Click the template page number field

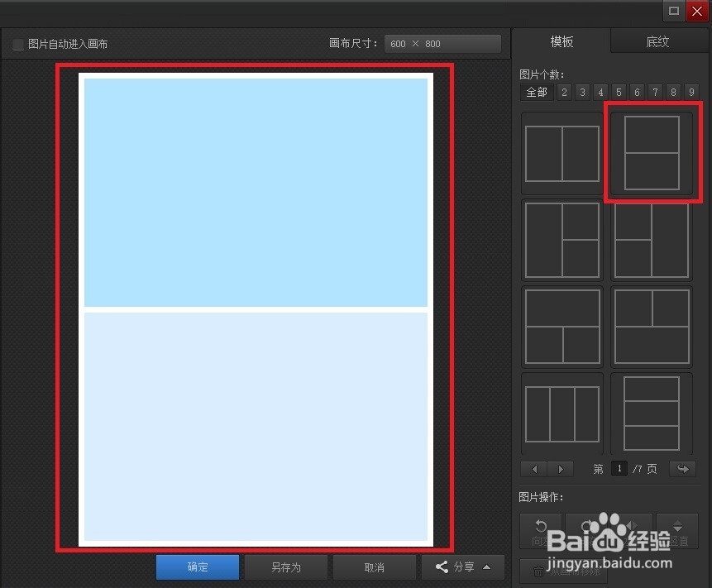pyautogui.click(x=619, y=469)
